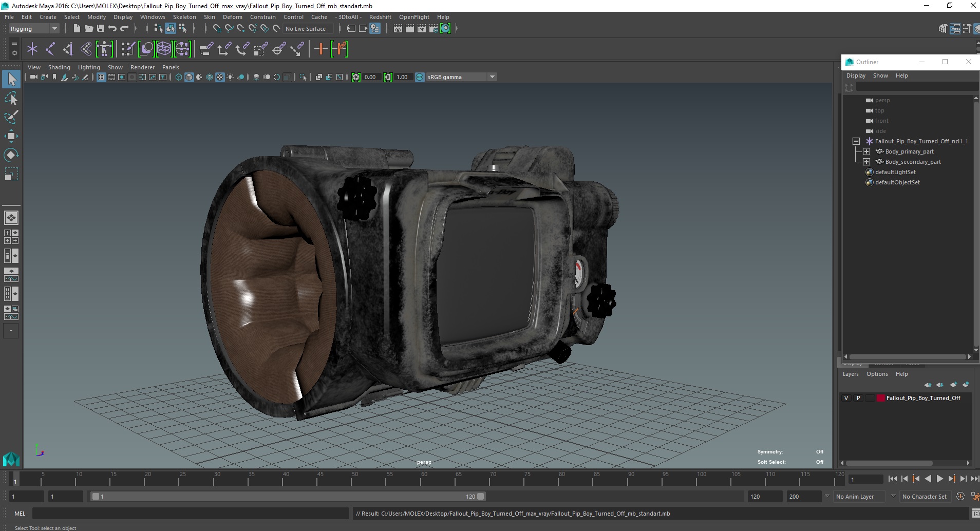Toggle layer visibility V for Fallout_Pip_Boy_Turned_Off

pyautogui.click(x=846, y=398)
